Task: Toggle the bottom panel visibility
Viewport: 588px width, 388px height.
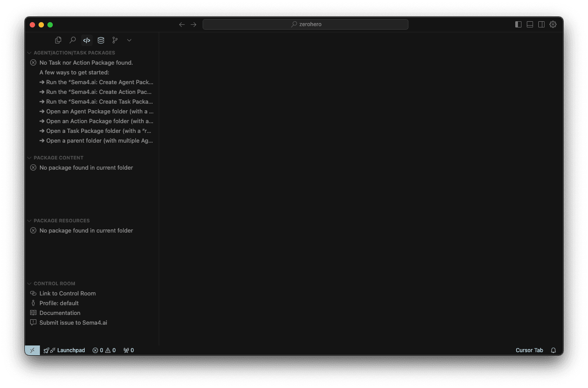Action: (x=529, y=24)
